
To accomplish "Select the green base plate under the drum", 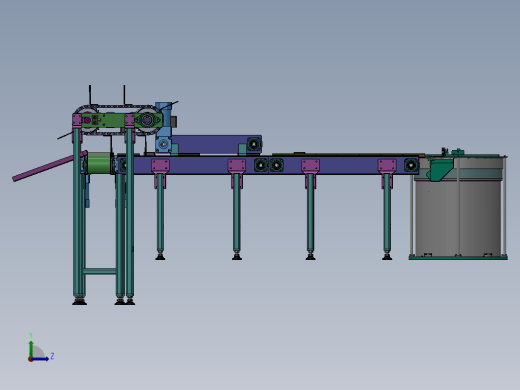I will click(458, 257).
